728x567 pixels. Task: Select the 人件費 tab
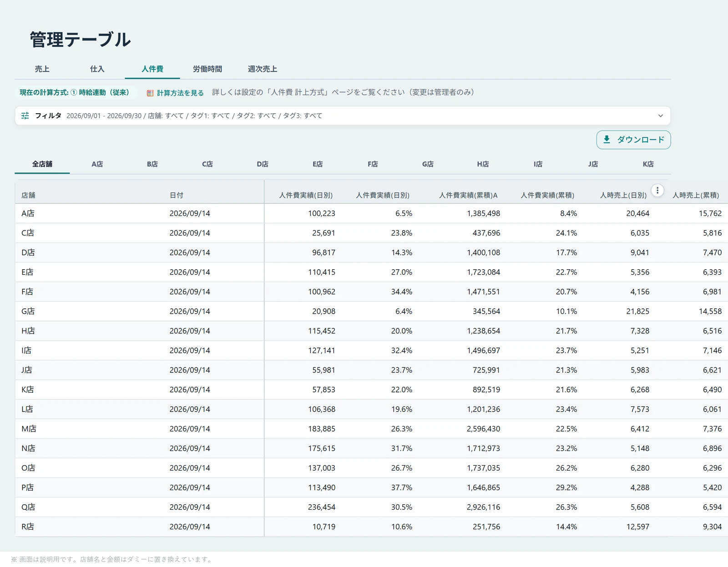(x=152, y=69)
